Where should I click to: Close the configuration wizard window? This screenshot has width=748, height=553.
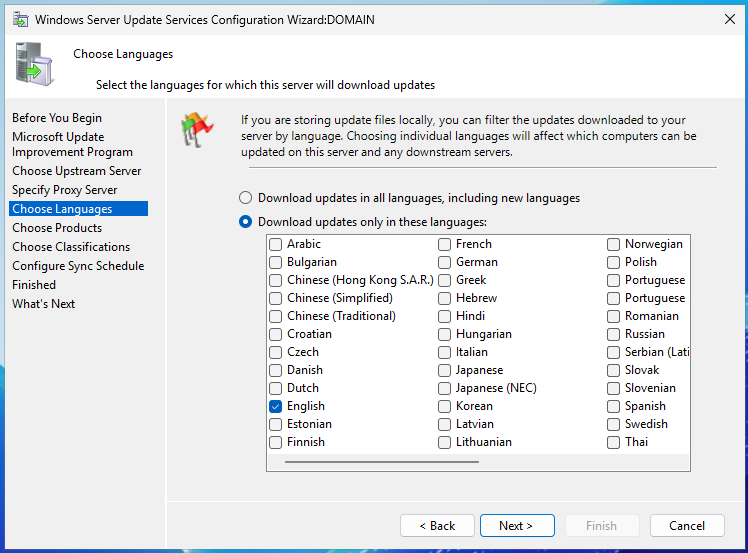(x=729, y=20)
